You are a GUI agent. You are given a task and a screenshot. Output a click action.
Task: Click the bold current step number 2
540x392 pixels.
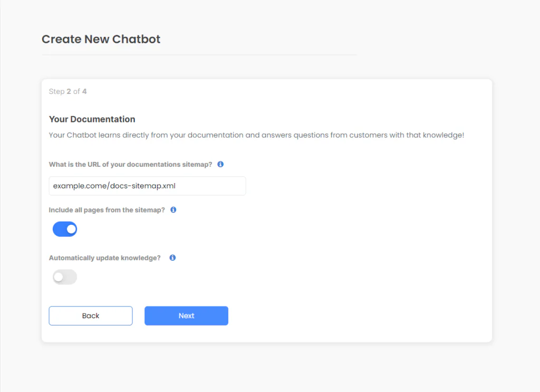point(69,91)
